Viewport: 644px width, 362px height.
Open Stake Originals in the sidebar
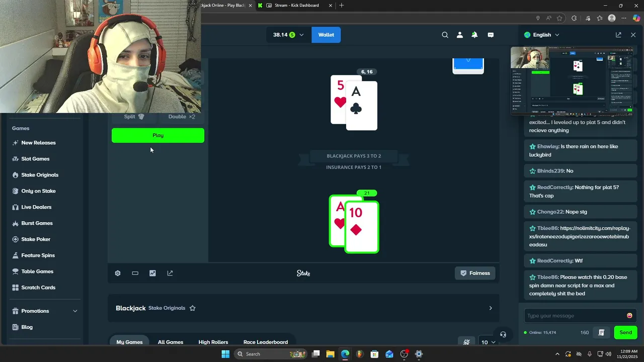(x=40, y=175)
